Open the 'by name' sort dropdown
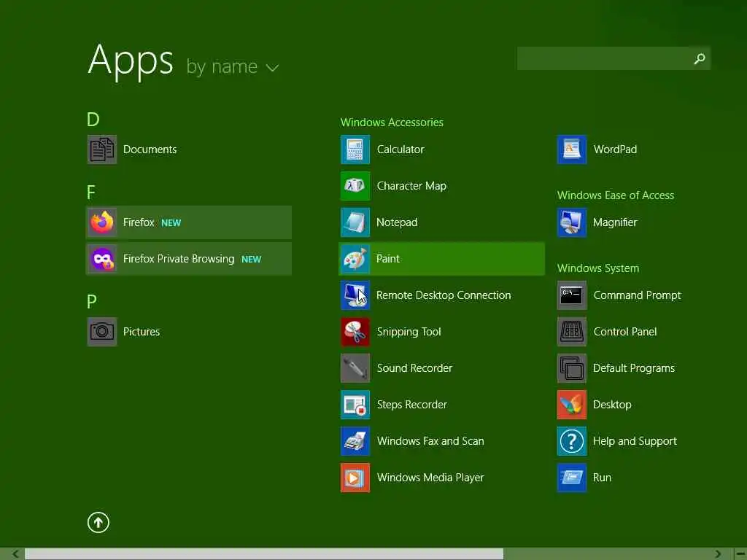The width and height of the screenshot is (747, 560). [233, 66]
